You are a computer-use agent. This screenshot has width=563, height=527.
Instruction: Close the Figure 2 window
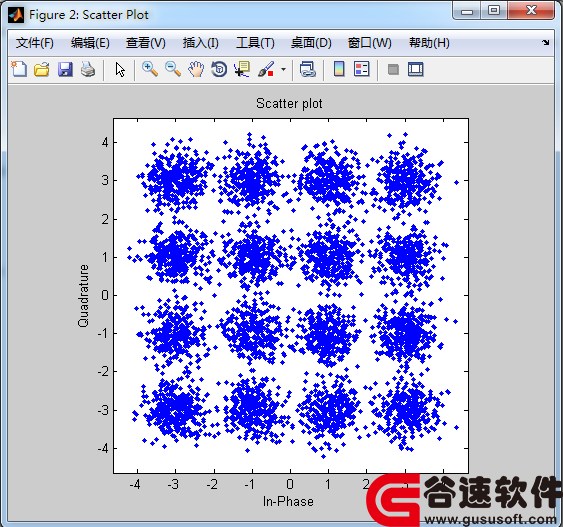pyautogui.click(x=531, y=10)
